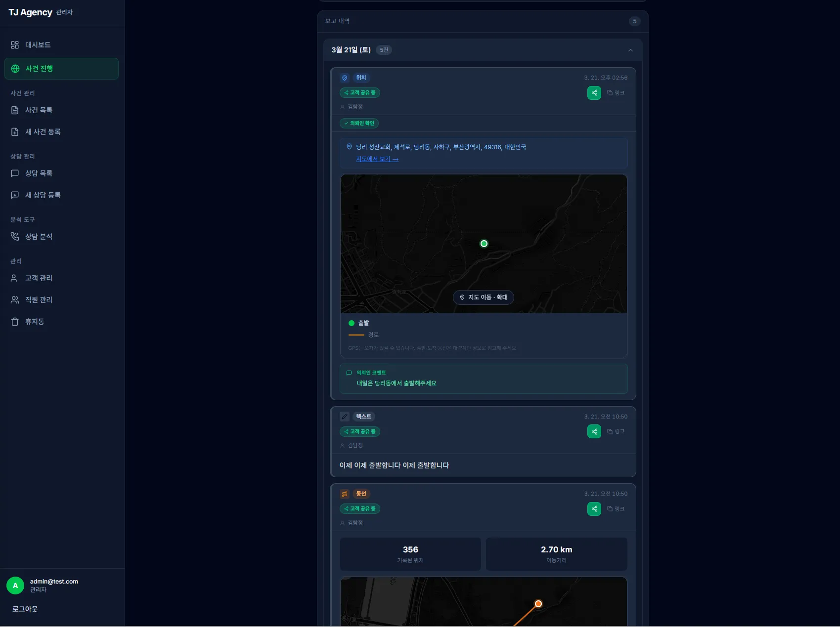Click the 동선 report route icon
Screen dimensions: 840x627
click(x=345, y=494)
